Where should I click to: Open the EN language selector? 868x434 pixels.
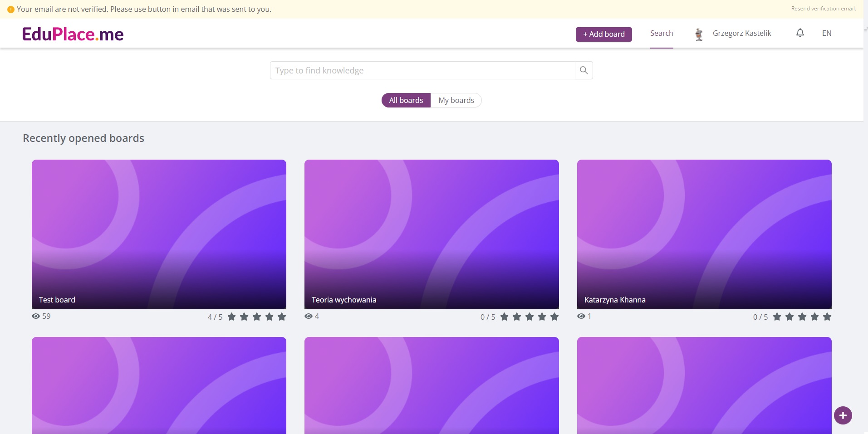[x=826, y=33]
